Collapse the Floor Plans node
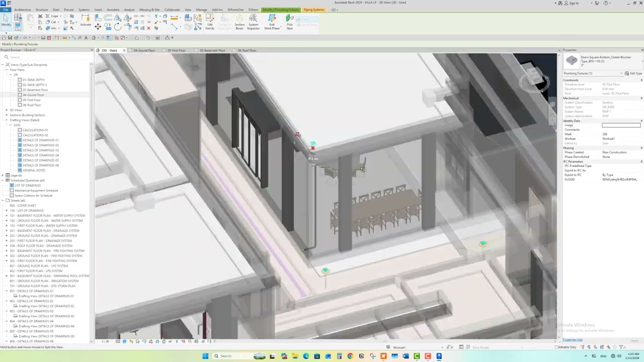The height and width of the screenshot is (362, 644). (7, 70)
